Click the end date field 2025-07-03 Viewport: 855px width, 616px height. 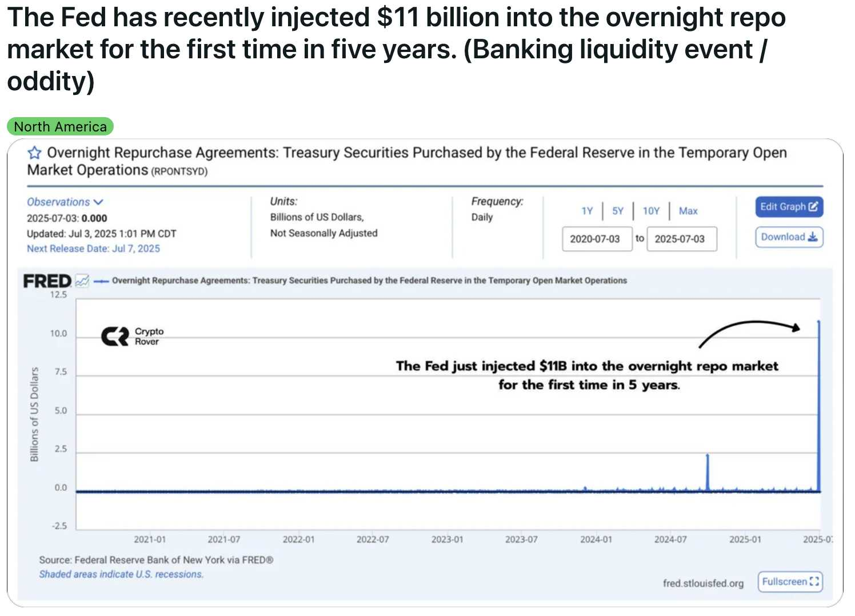coord(681,239)
